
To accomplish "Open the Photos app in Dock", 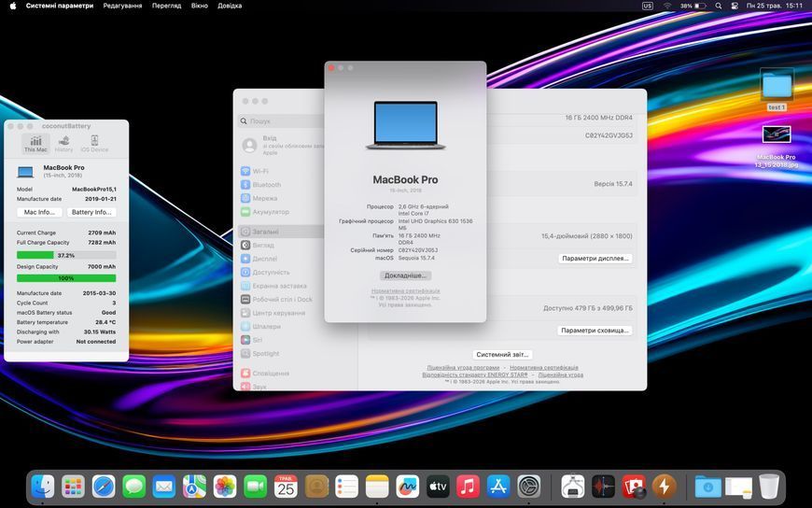I will pos(225,487).
